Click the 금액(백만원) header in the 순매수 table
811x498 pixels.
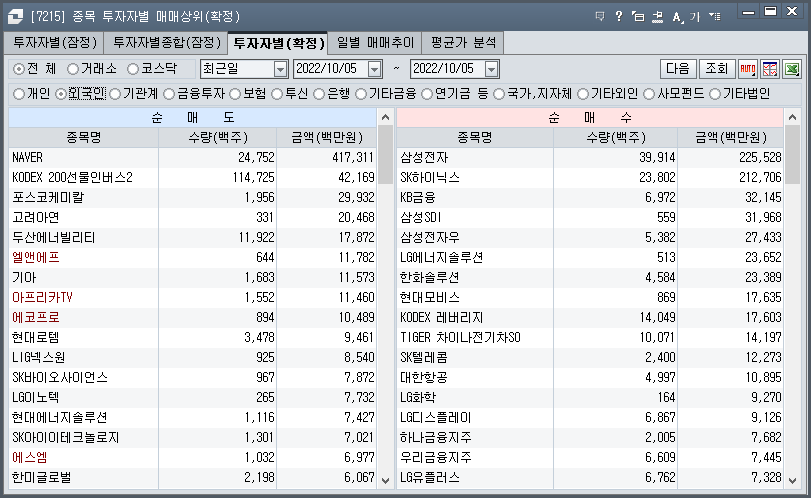click(x=731, y=138)
